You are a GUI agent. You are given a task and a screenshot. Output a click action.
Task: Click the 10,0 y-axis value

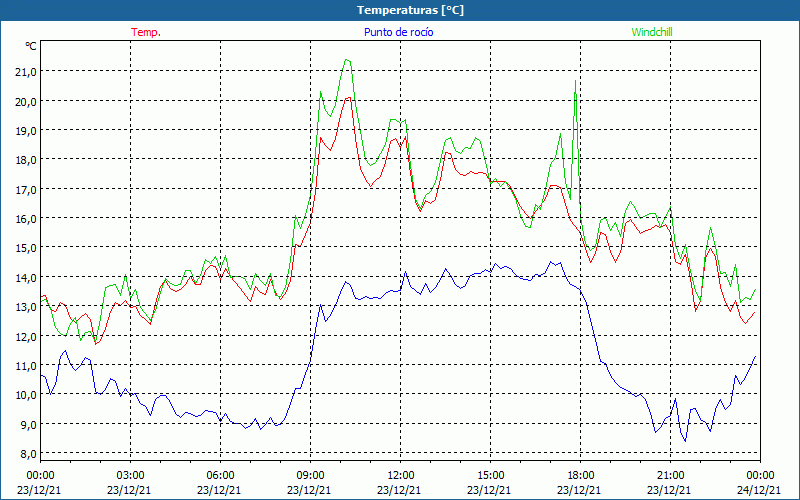26,394
